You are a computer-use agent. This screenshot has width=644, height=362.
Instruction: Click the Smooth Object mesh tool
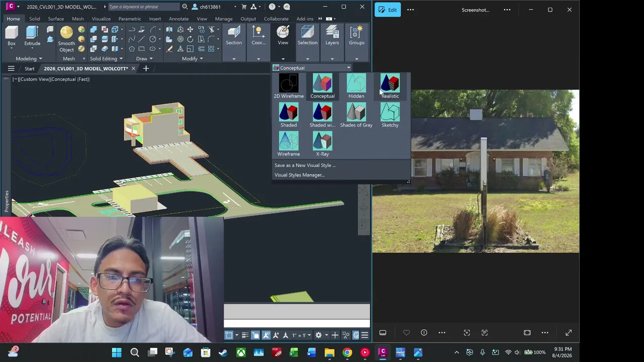click(66, 39)
